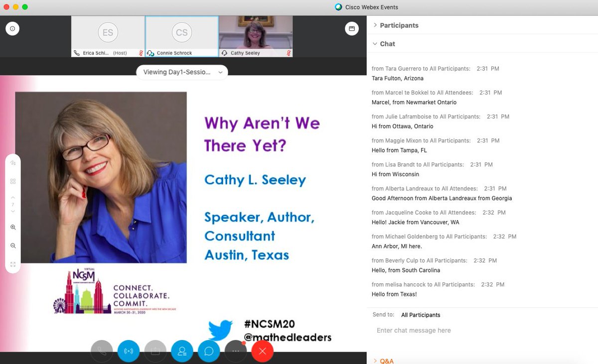Click message 'Hi from Ottawa, Ontario'
Screen dimensions: 598x364
tap(403, 126)
